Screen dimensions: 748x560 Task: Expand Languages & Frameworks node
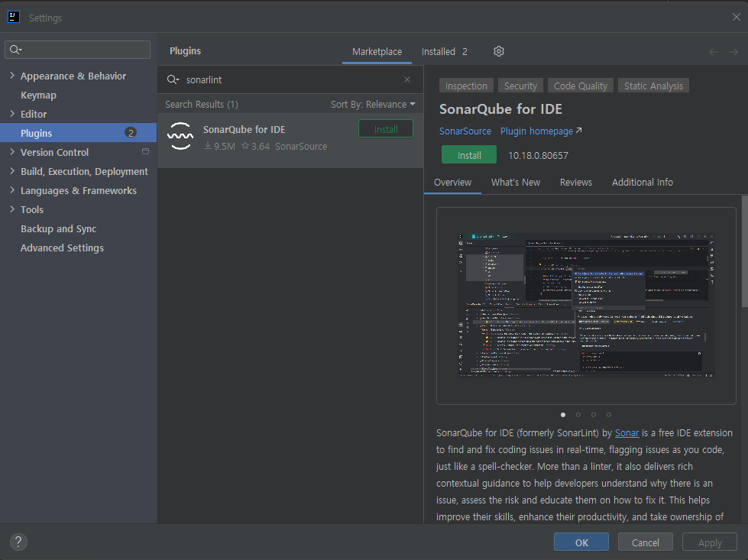click(x=12, y=189)
